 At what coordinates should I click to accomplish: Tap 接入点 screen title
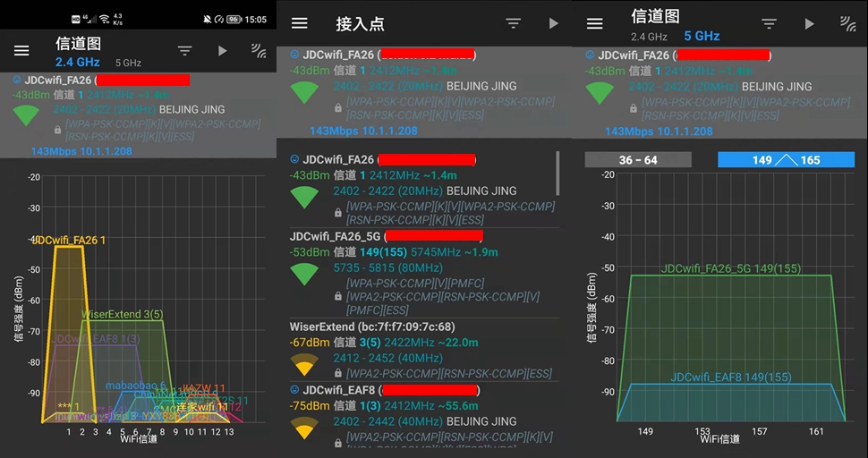coord(360,24)
